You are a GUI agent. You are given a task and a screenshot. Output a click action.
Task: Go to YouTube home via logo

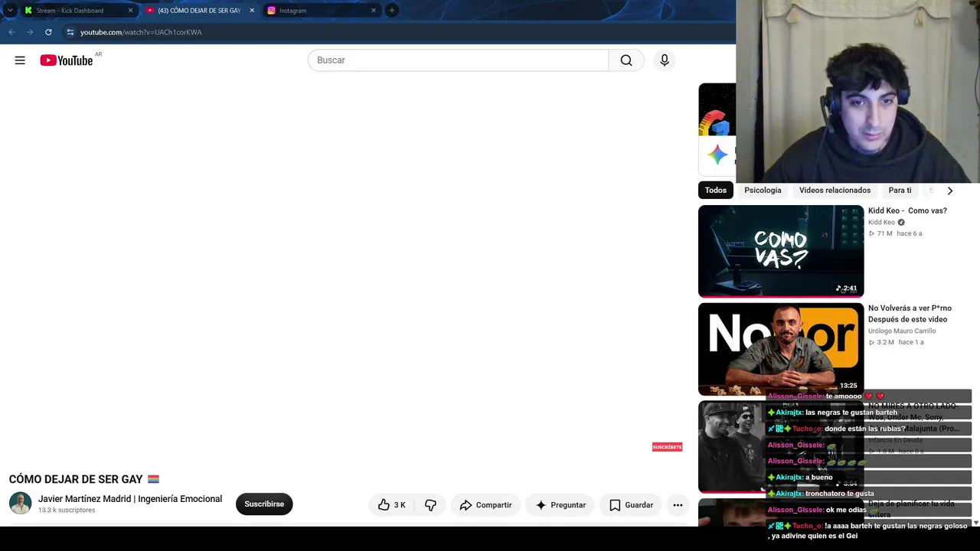(67, 60)
